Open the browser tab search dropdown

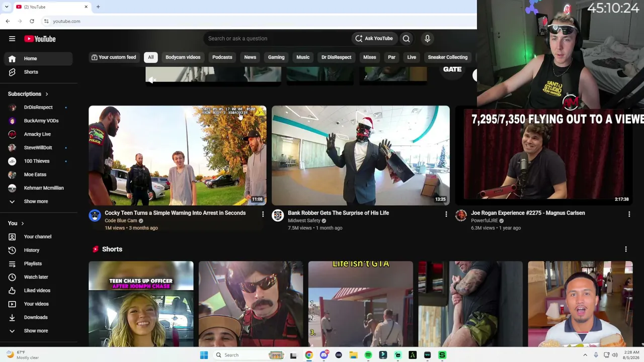tap(7, 7)
